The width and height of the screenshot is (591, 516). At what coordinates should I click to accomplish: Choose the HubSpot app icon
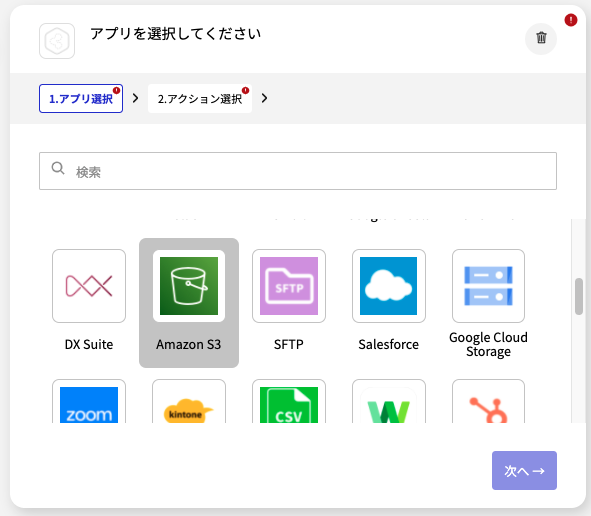(x=488, y=401)
